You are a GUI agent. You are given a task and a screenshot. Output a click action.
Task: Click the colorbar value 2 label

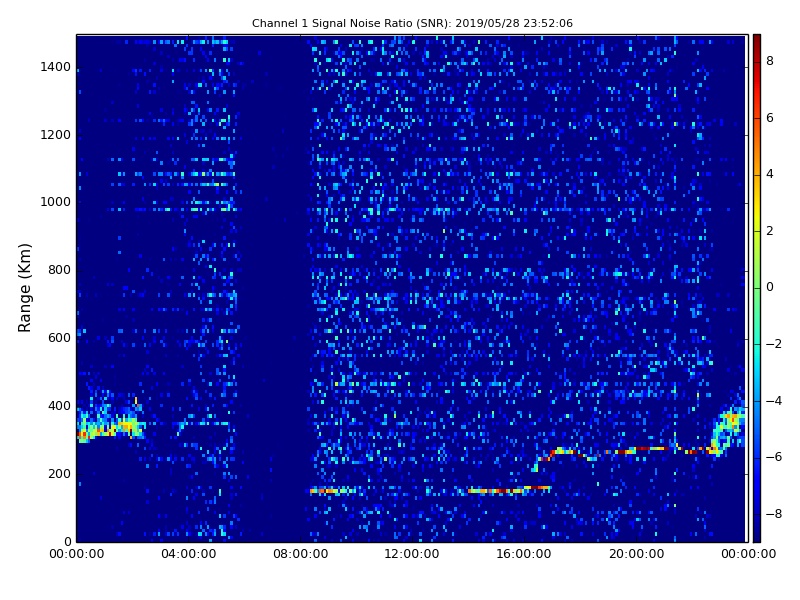point(770,231)
